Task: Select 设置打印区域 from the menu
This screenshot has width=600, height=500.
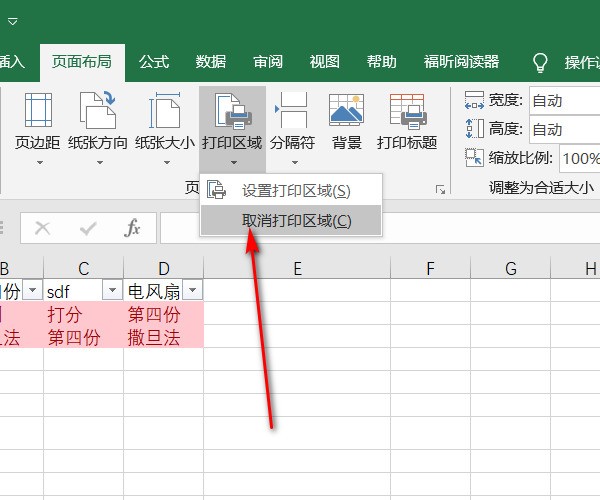Action: (296, 190)
